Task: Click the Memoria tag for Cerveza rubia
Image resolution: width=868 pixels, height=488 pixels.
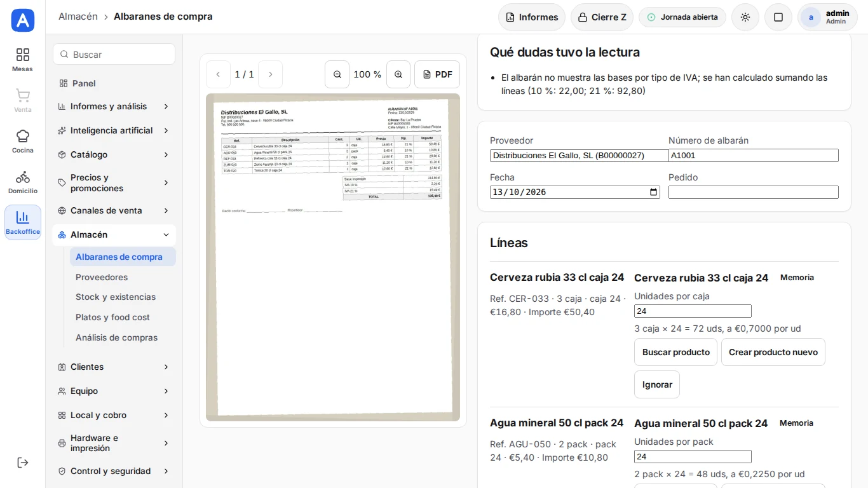Action: coord(797,277)
